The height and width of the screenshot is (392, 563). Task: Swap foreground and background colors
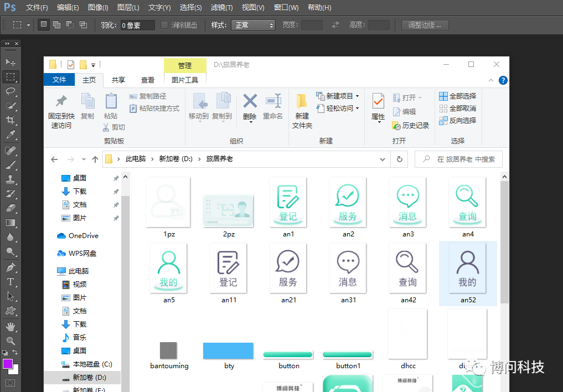[15, 352]
